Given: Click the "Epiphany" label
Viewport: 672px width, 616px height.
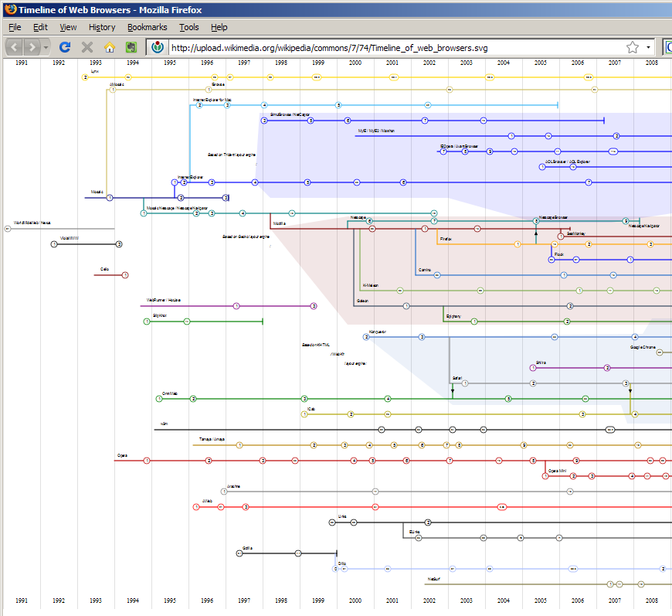Looking at the screenshot, I should tap(453, 315).
